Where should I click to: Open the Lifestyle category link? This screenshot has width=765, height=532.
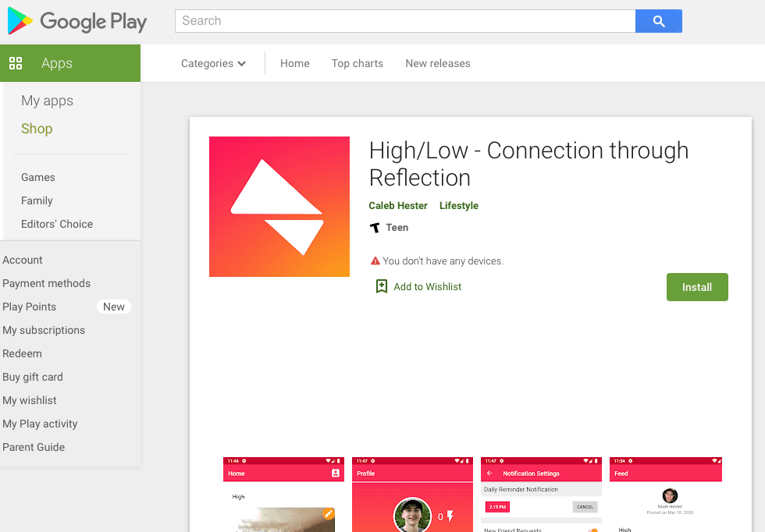458,205
